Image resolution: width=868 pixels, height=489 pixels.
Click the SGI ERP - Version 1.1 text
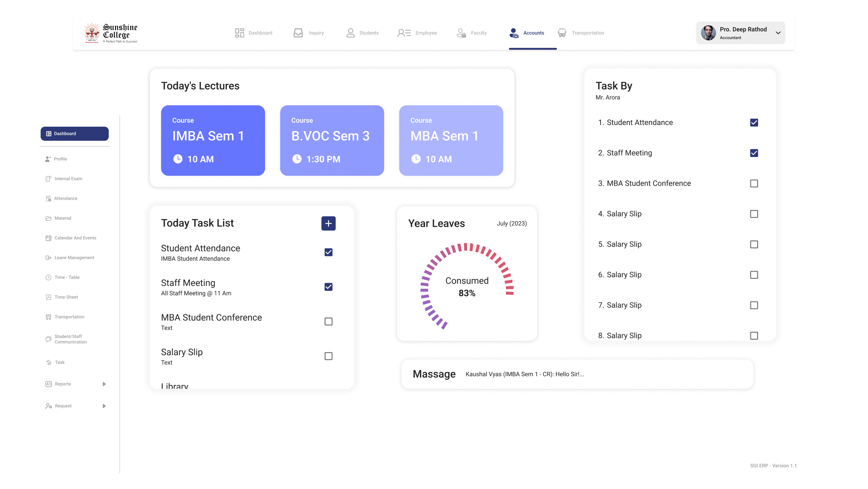773,466
